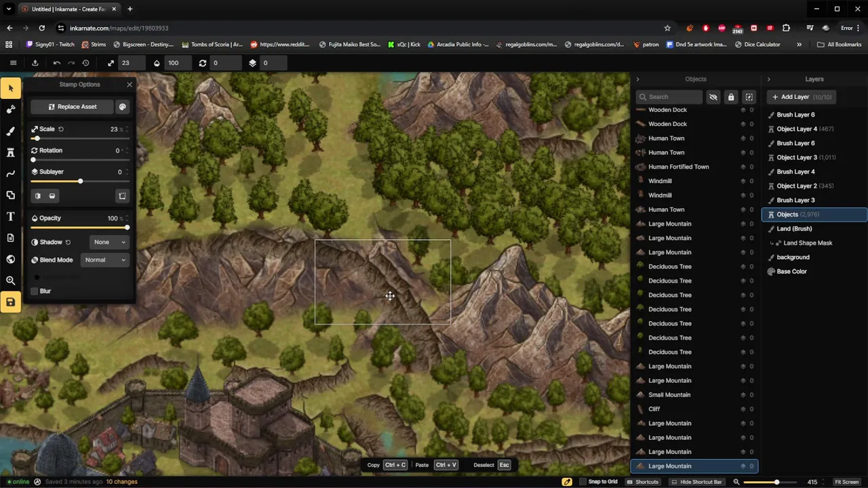The image size is (868, 488).
Task: Reset the Scale value
Action: coord(60,129)
